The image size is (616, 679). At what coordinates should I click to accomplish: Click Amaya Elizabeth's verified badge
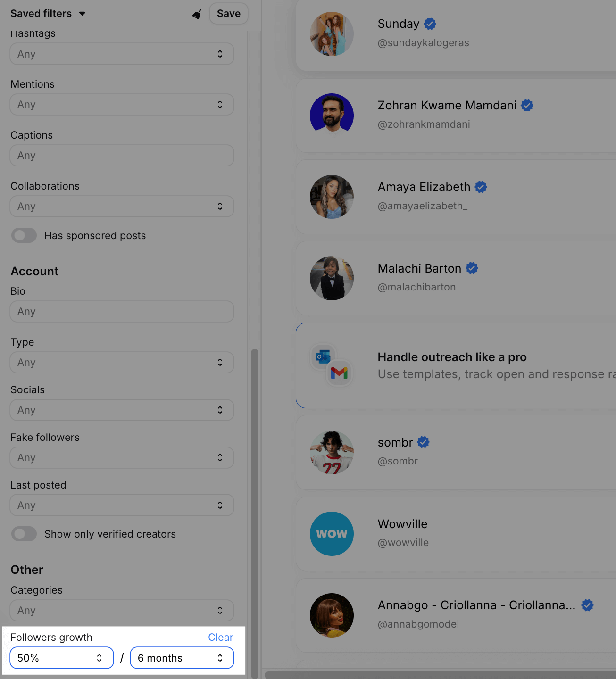tap(481, 187)
